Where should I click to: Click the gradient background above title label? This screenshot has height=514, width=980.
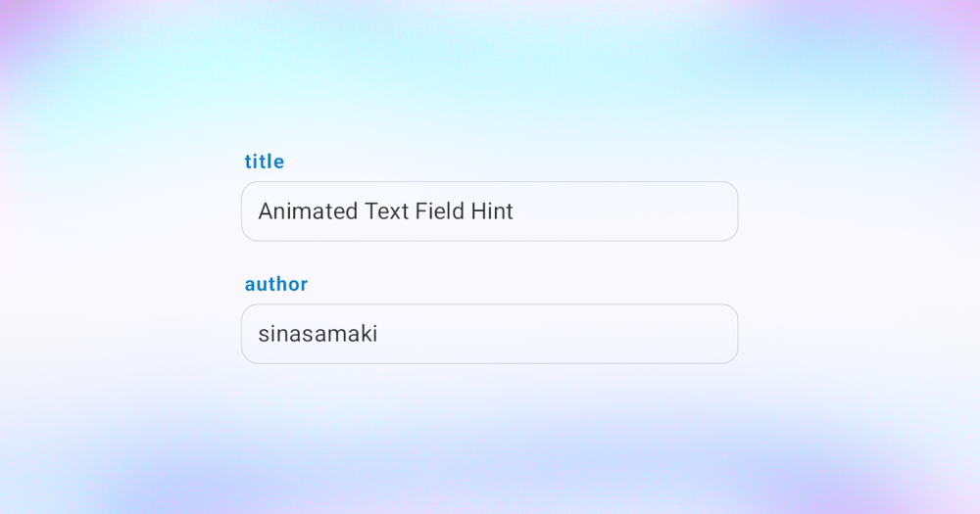pos(489,75)
